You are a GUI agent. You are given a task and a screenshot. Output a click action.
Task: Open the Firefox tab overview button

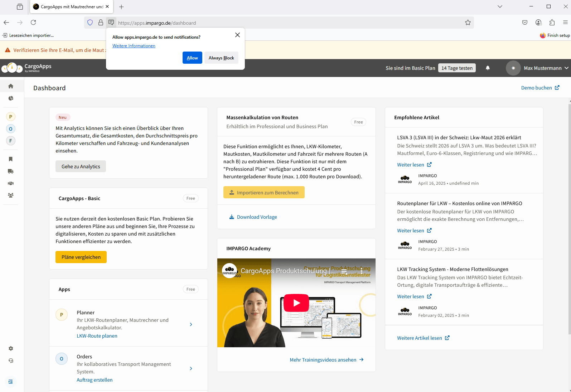click(x=20, y=7)
